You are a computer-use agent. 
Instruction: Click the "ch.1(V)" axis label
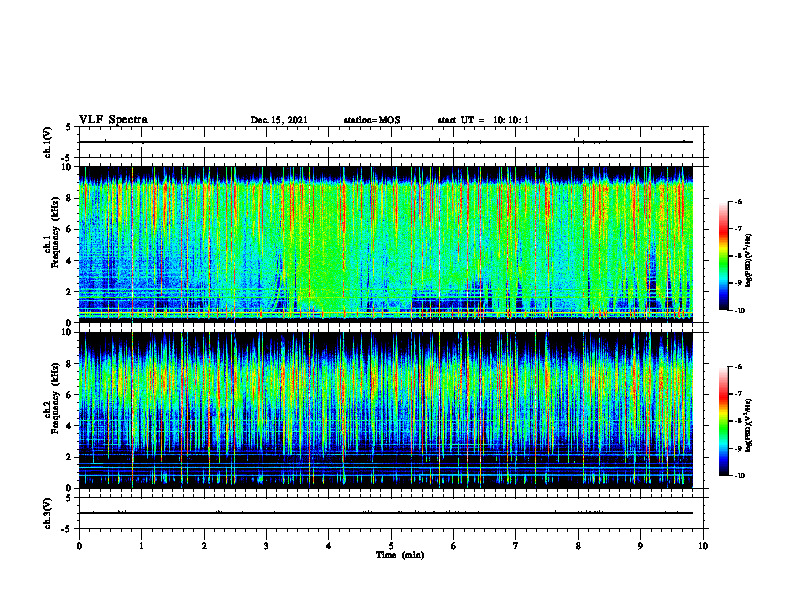pos(48,142)
